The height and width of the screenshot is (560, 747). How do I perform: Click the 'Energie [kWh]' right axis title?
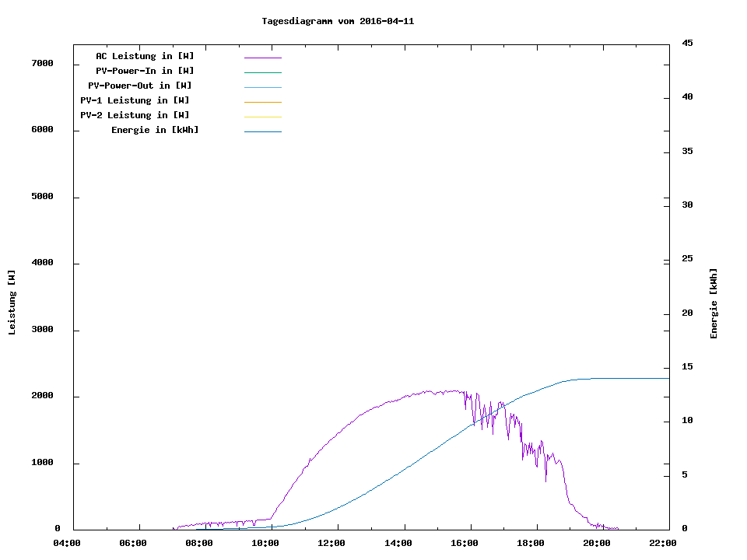[714, 303]
